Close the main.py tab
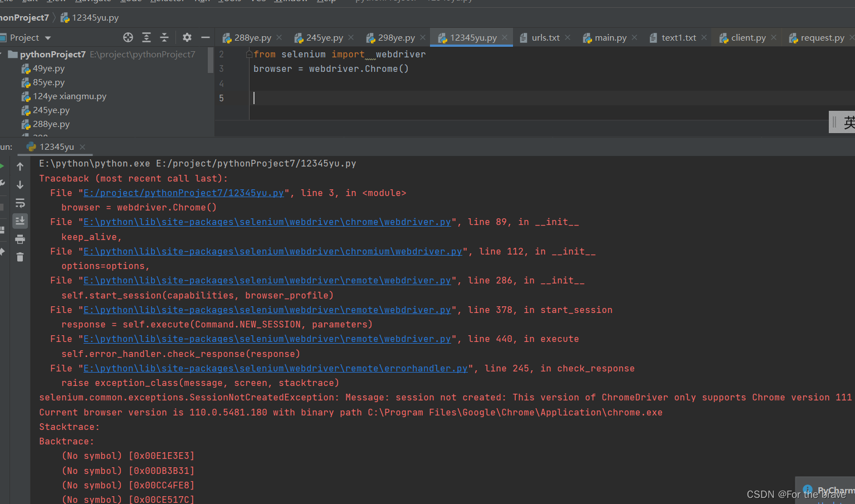Viewport: 855px width, 504px height. tap(634, 37)
